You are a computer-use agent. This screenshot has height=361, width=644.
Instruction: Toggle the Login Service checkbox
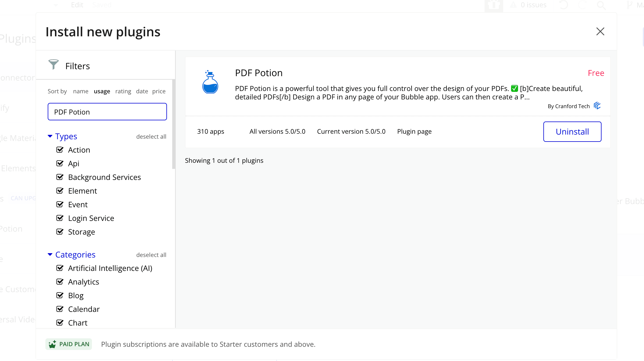pyautogui.click(x=60, y=218)
